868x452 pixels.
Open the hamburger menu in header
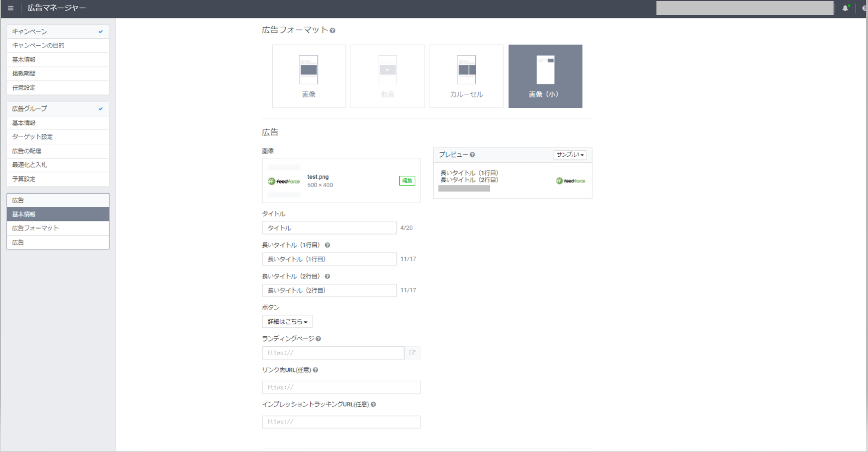(10, 8)
